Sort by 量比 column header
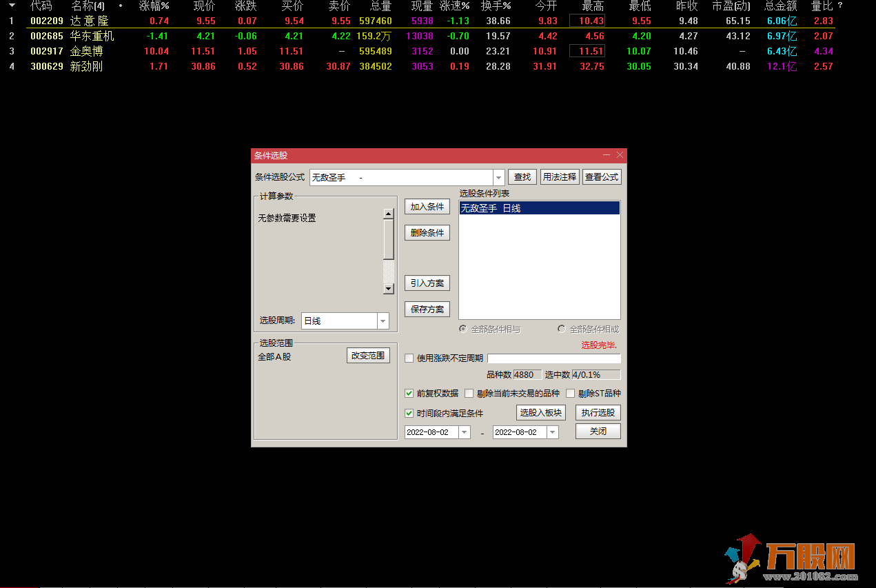Screen dimensions: 876x588 [x=822, y=6]
